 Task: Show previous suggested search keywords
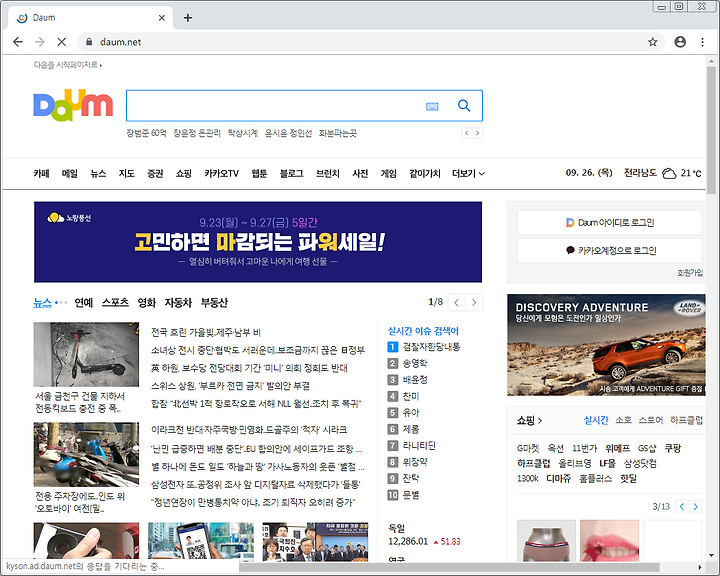(467, 133)
